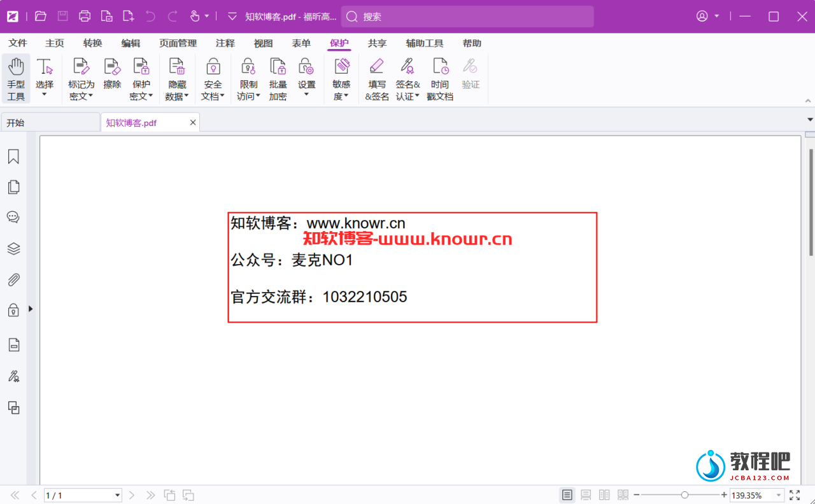
Task: Click Sign & Certify (签名&认证) icon
Action: click(x=407, y=66)
